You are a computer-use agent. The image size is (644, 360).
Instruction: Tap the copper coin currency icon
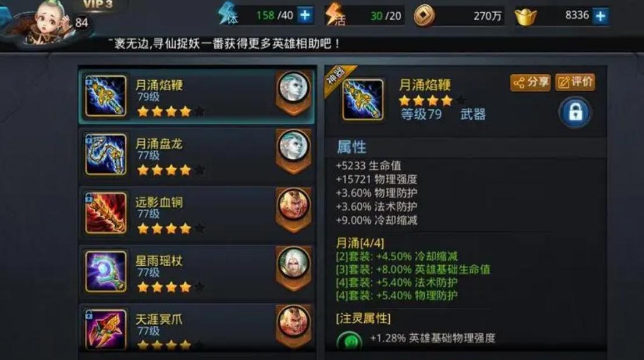tap(424, 16)
